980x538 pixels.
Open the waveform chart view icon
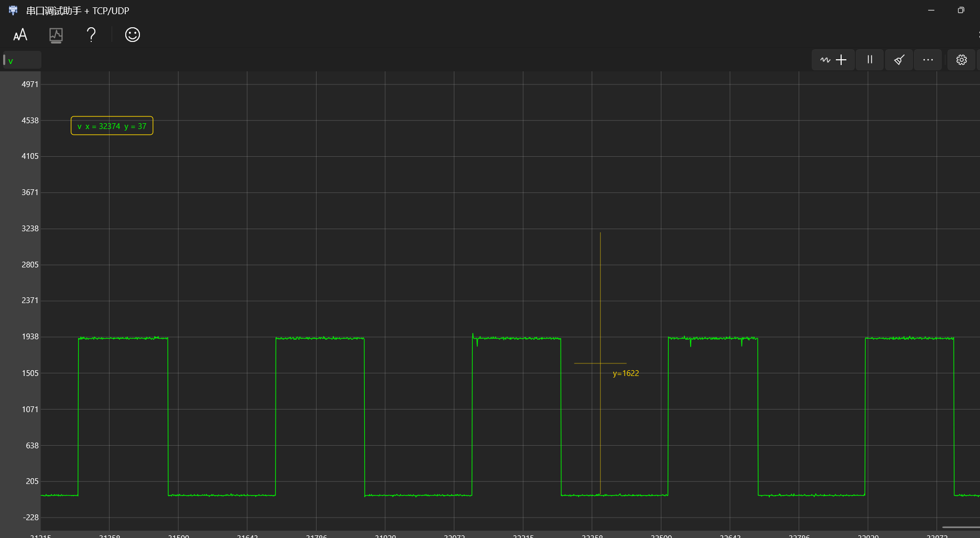[x=56, y=35]
